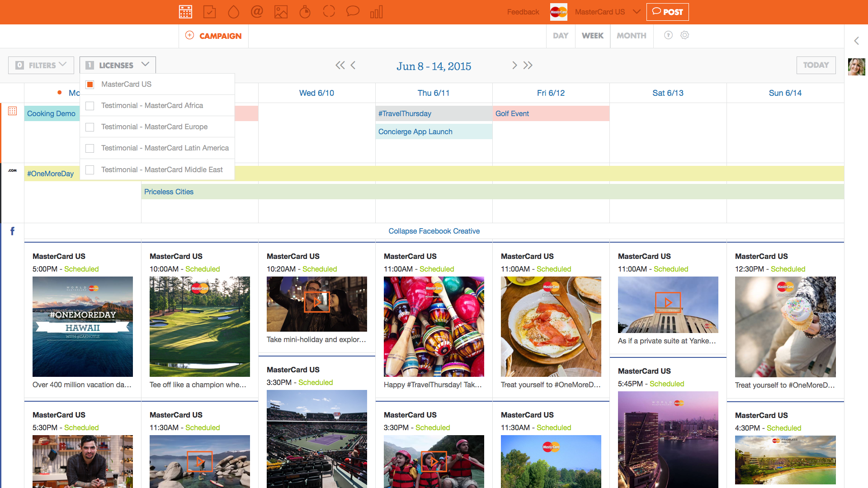Click Collapse Facebook Creative link
This screenshot has width=868, height=488.
tap(434, 231)
